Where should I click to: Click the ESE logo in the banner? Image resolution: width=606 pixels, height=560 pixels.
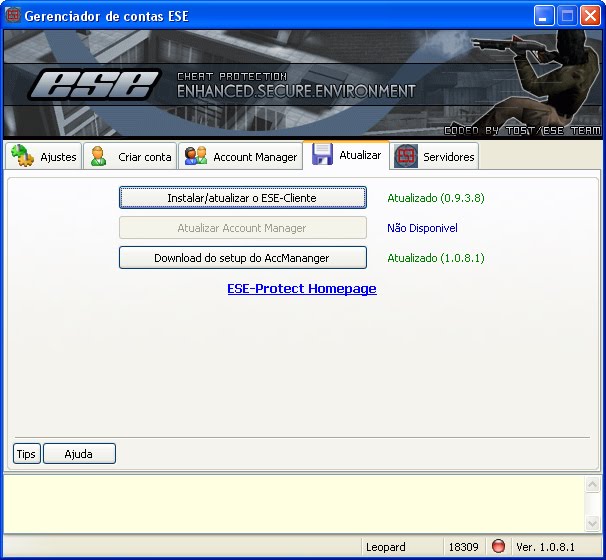point(95,85)
